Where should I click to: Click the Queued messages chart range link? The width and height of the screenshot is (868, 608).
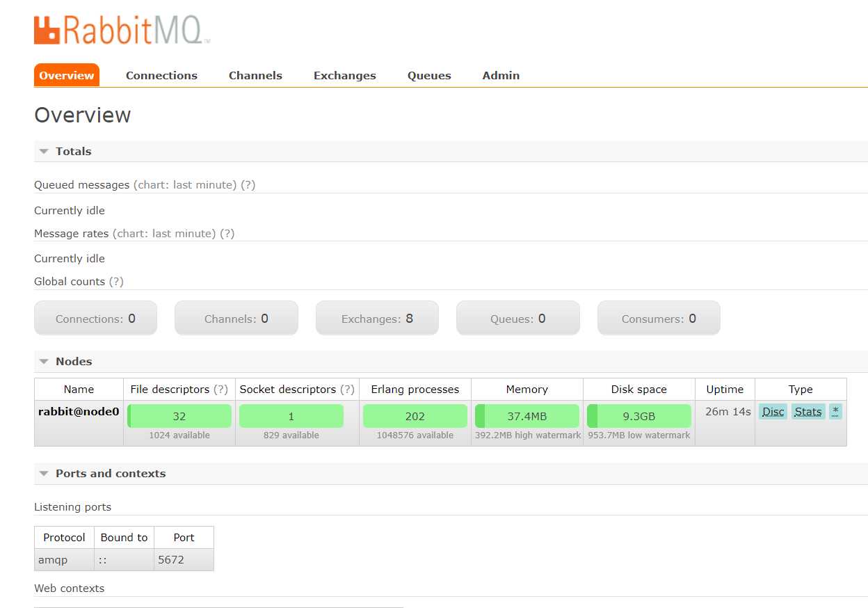(185, 184)
